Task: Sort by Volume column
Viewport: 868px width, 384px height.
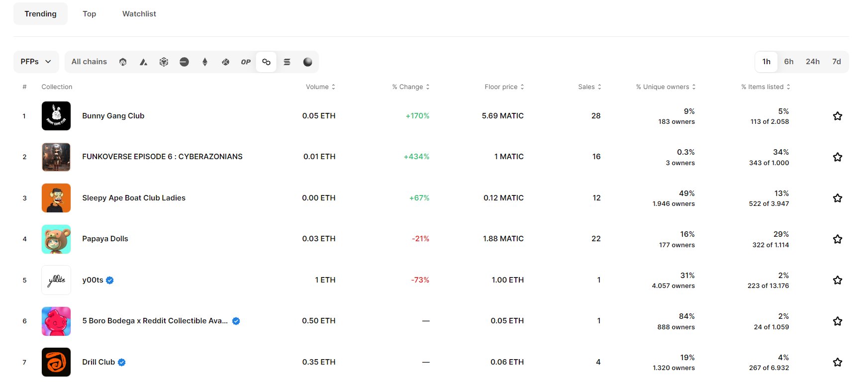Action: [x=320, y=87]
